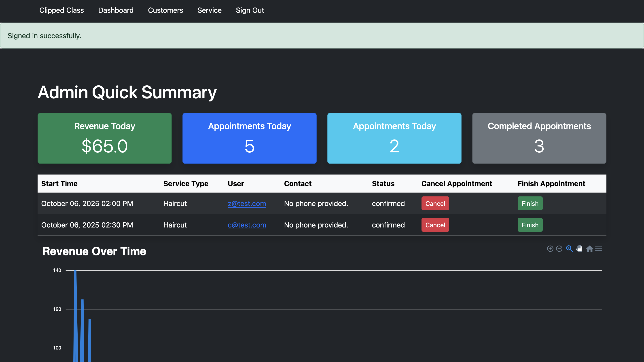Select the chart selection zoom magnifier tool

(x=569, y=248)
